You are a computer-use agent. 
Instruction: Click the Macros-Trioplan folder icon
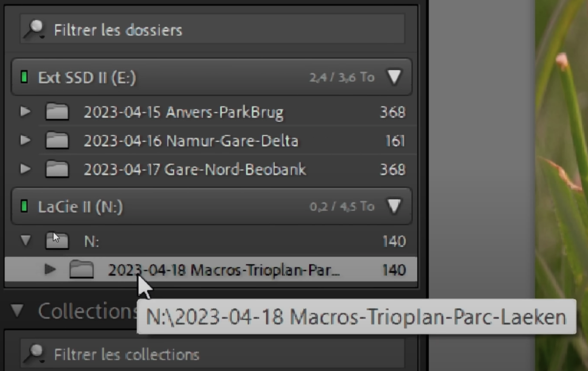(x=81, y=269)
